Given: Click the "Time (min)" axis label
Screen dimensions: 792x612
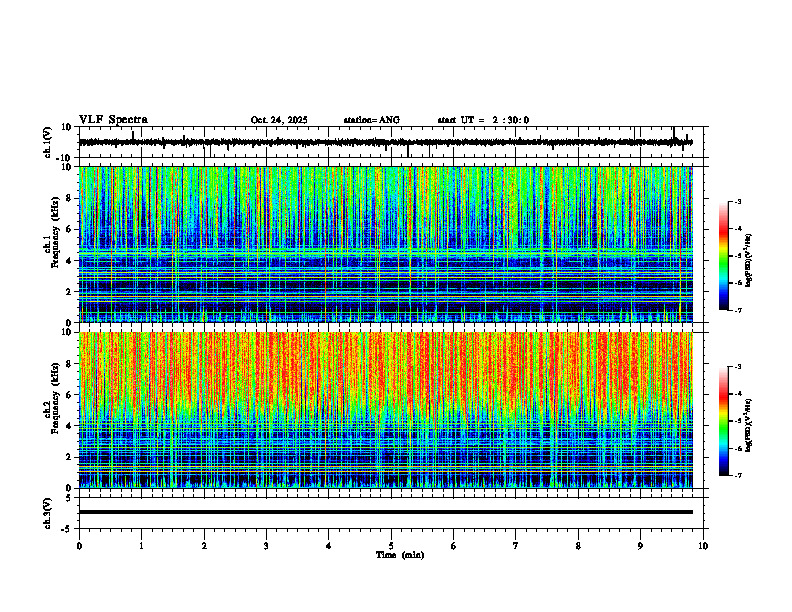Looking at the screenshot, I should coord(400,555).
